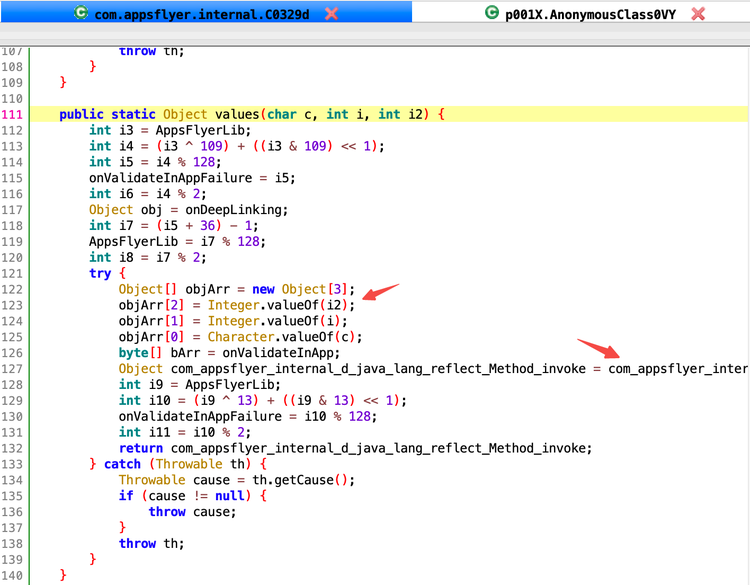Screen dimensions: 750x585
Task: Click 'Character.valueOf(c)' on line 125
Action: [281, 337]
